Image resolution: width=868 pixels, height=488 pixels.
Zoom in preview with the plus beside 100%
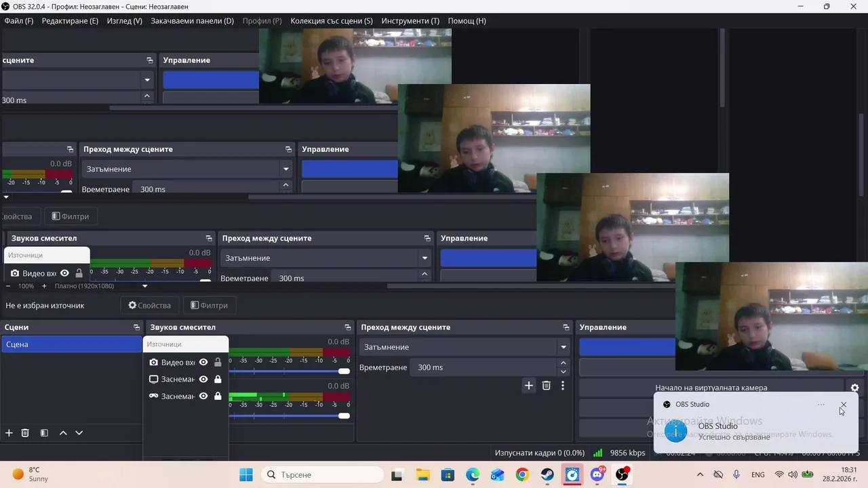pyautogui.click(x=44, y=286)
